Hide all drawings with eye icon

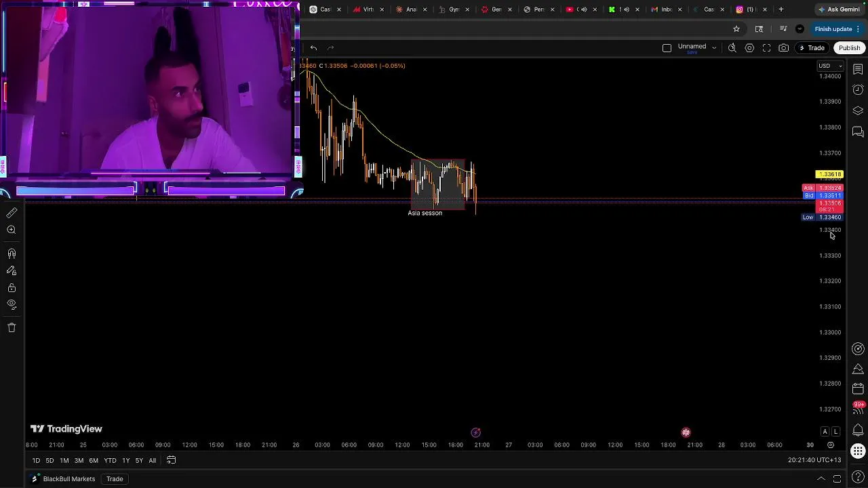(12, 305)
